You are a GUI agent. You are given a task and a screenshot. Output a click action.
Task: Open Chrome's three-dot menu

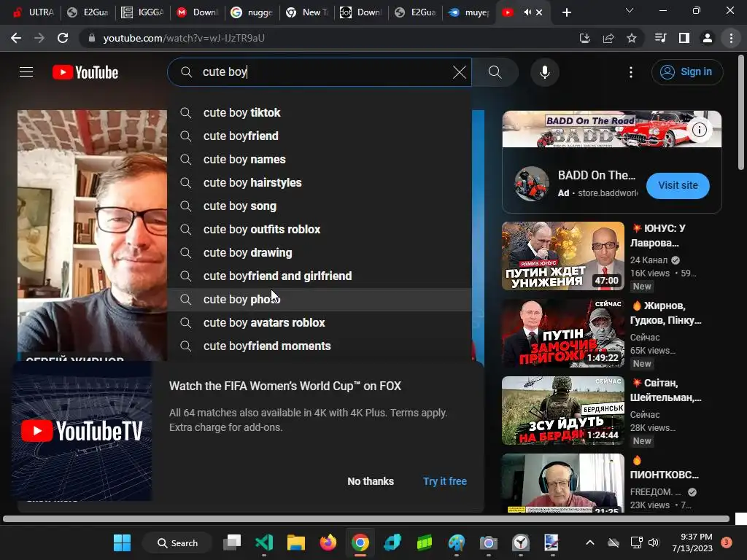tap(731, 38)
